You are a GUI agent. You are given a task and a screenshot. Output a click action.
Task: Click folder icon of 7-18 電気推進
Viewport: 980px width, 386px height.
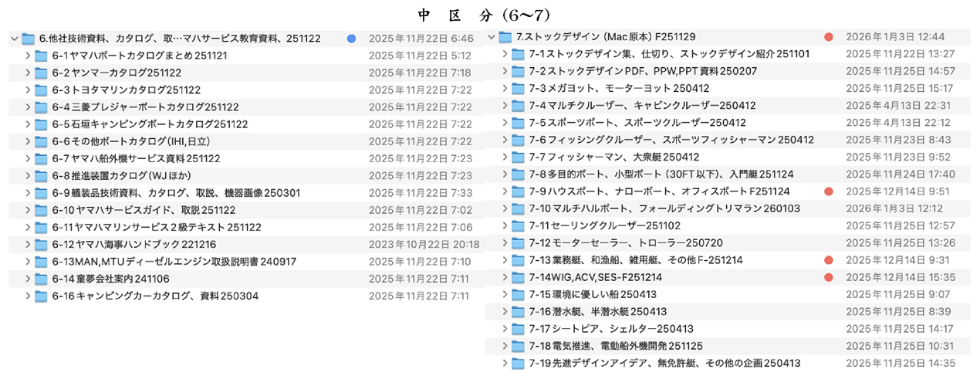518,346
